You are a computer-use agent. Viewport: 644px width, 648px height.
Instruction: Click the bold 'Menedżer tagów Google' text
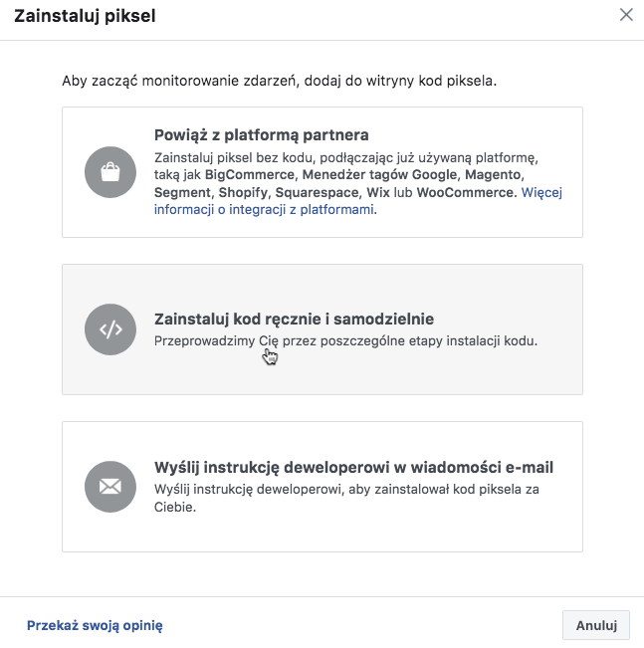click(x=380, y=175)
